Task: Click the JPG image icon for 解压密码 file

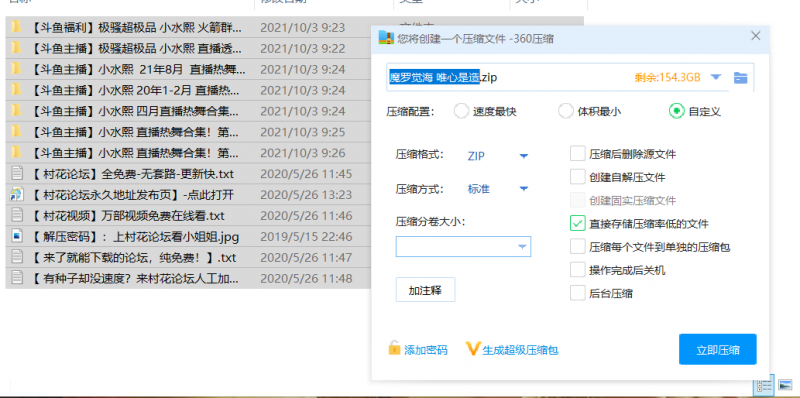Action: click(17, 236)
